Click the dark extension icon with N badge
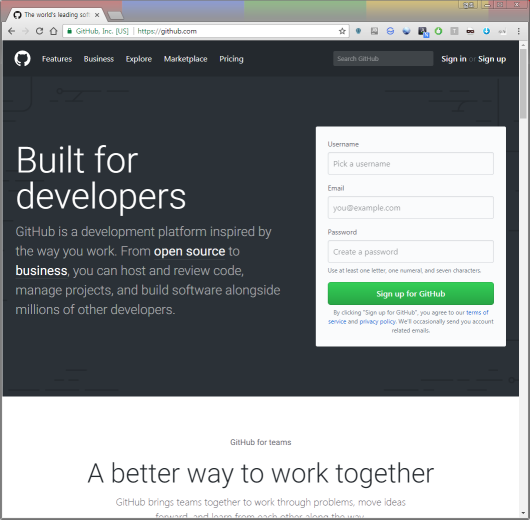Viewport: 530px width, 520px height. coord(423,32)
